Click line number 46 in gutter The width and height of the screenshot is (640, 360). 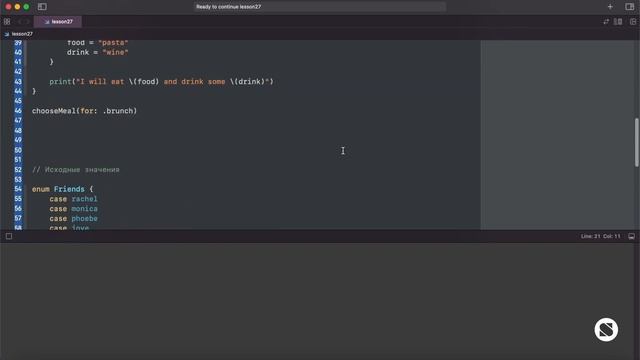18,111
